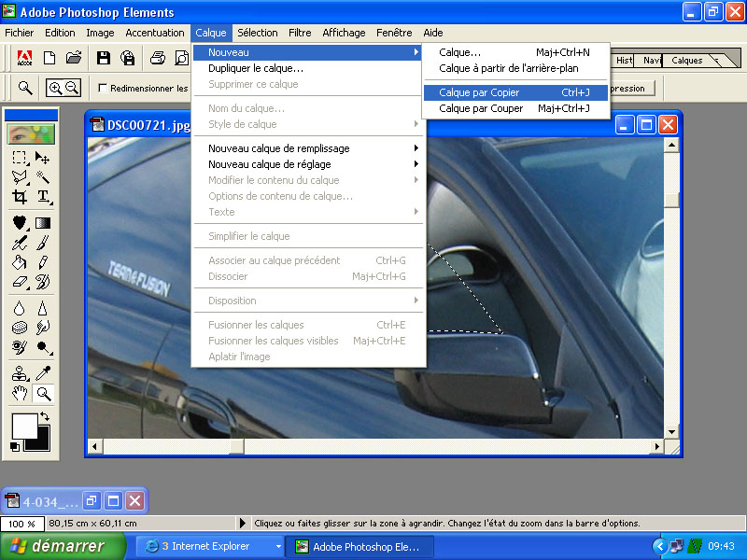Select the Polygonal Lasso tool
The height and width of the screenshot is (560, 747).
tap(20, 177)
